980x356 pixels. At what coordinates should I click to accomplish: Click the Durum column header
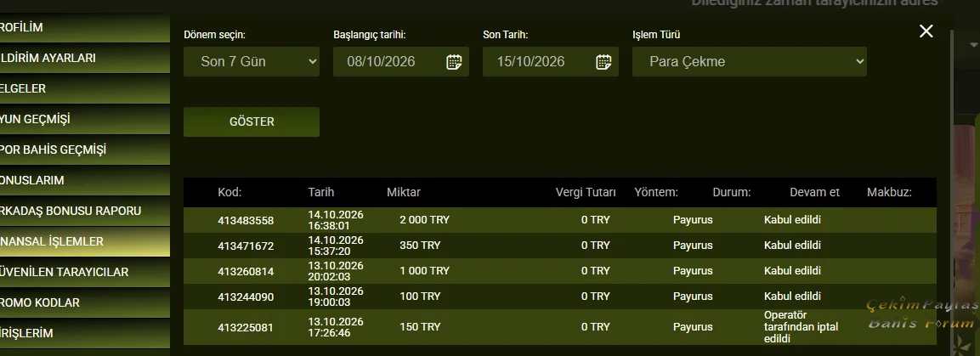point(731,192)
